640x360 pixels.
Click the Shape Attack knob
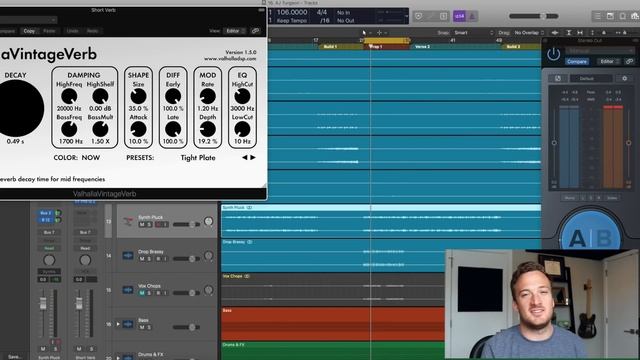tap(138, 129)
